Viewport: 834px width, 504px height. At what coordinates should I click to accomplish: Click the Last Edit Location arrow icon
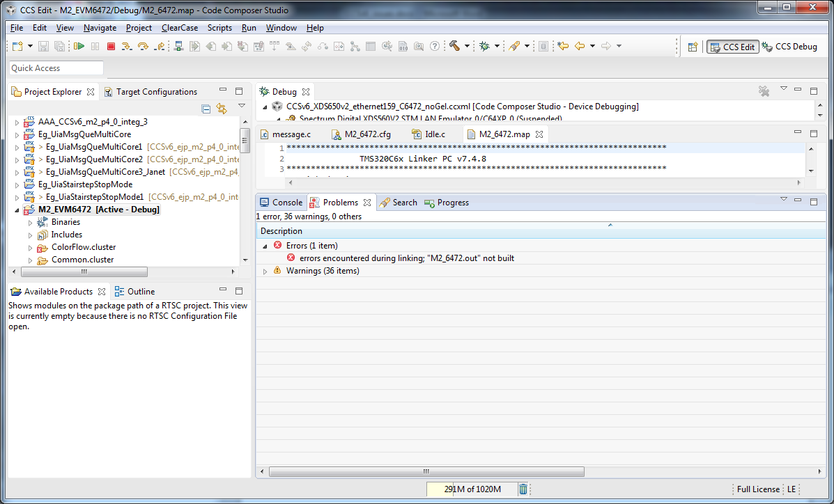point(563,46)
